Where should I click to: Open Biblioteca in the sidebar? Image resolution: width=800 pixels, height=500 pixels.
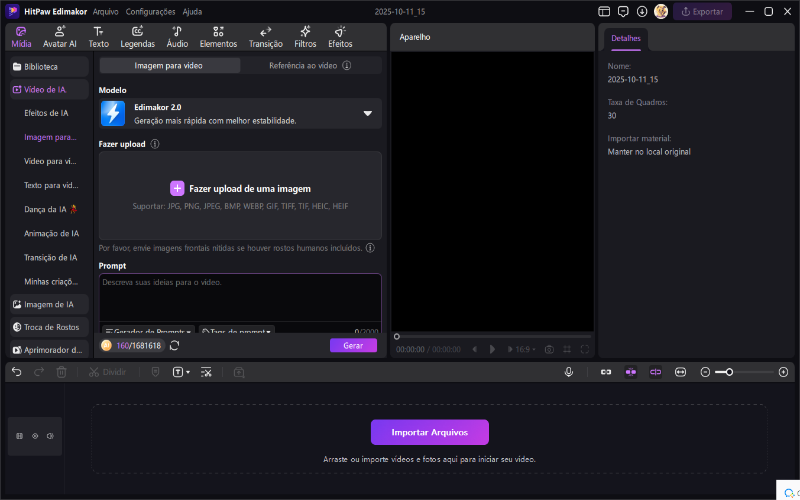49,67
